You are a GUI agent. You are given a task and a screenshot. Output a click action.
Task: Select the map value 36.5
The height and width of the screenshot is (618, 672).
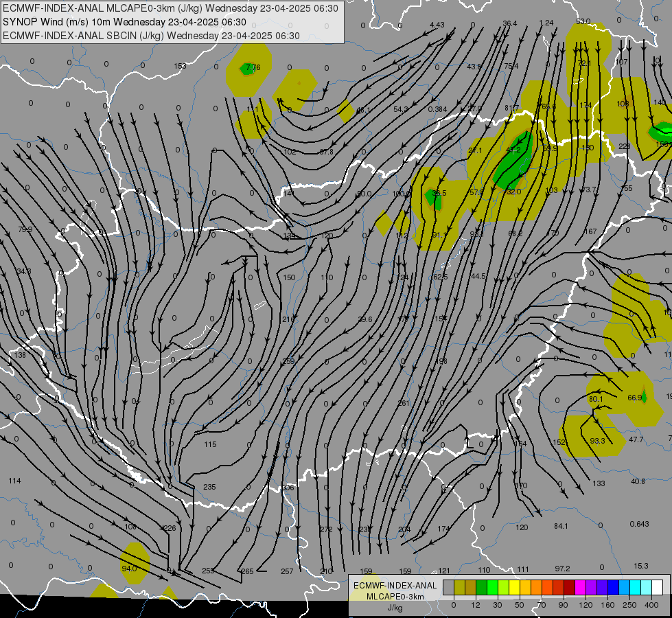(439, 193)
